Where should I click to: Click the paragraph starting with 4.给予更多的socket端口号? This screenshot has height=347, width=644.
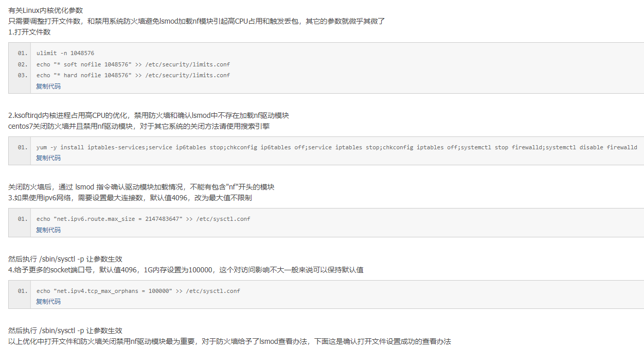(x=186, y=270)
